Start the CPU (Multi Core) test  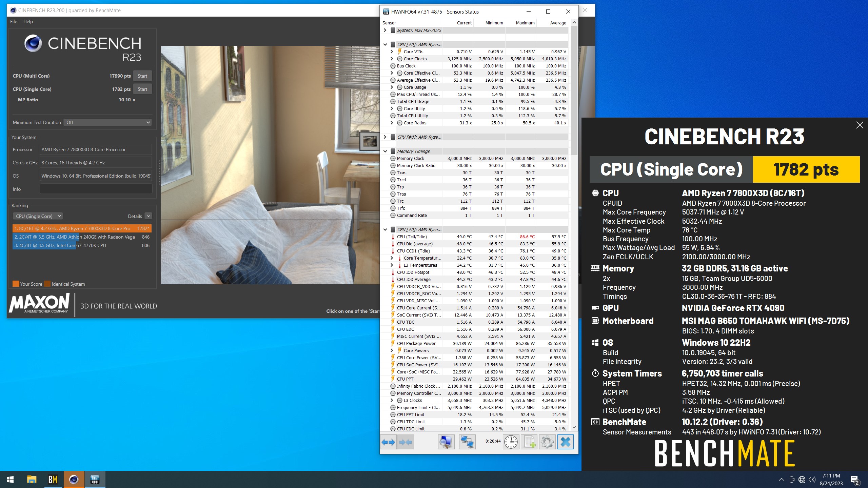click(x=142, y=76)
